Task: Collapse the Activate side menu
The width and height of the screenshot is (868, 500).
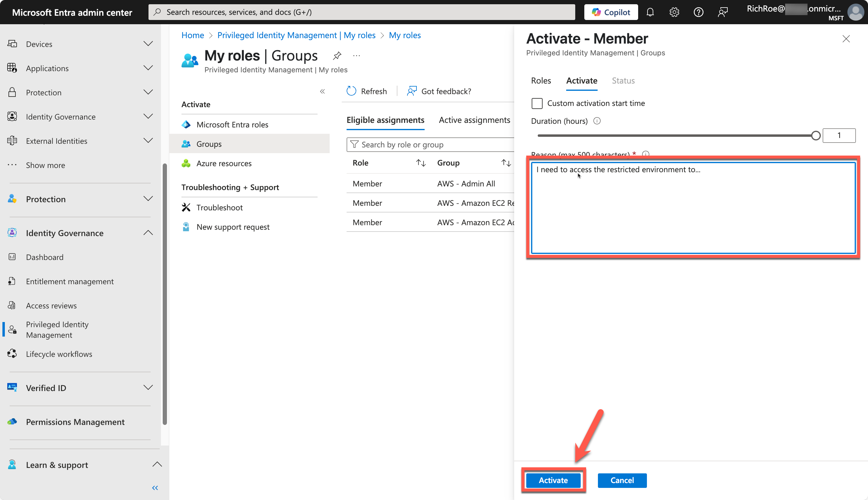Action: tap(322, 91)
